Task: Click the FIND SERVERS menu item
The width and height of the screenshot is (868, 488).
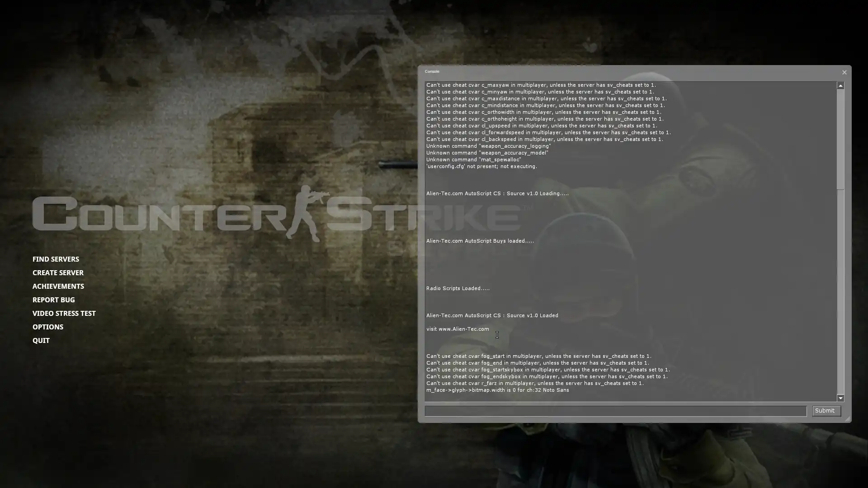Action: click(x=56, y=258)
